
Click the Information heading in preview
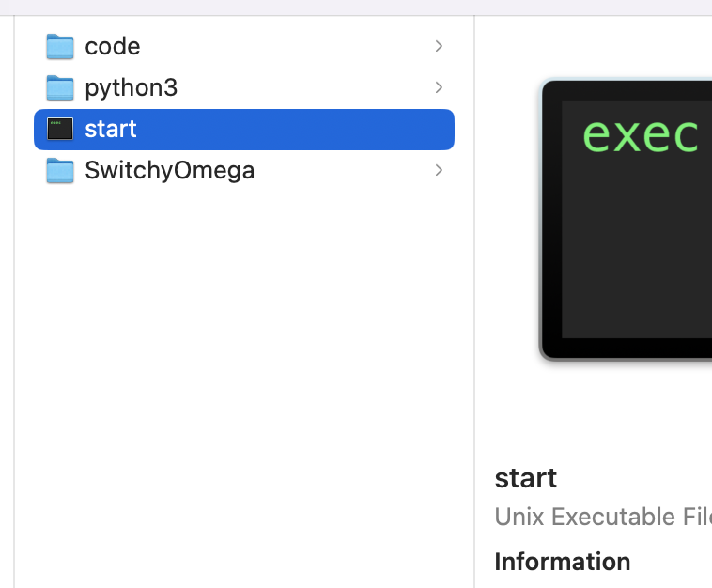[x=563, y=562]
